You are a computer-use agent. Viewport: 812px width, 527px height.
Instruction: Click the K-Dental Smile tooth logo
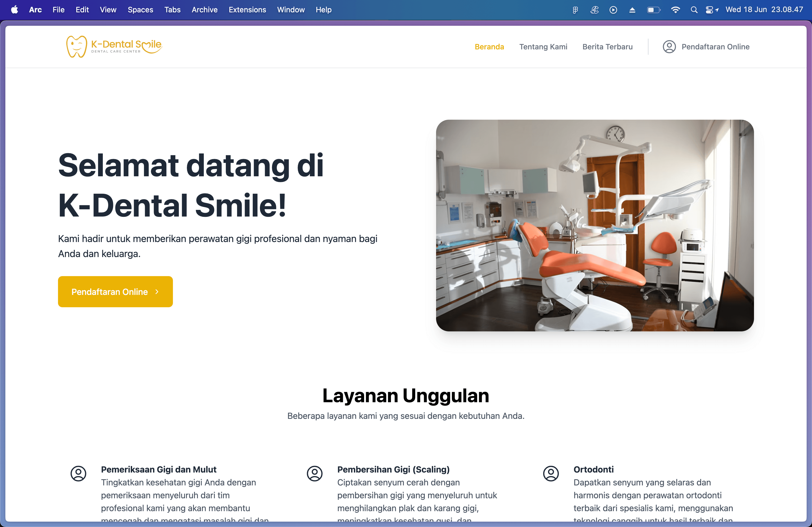[x=77, y=47]
